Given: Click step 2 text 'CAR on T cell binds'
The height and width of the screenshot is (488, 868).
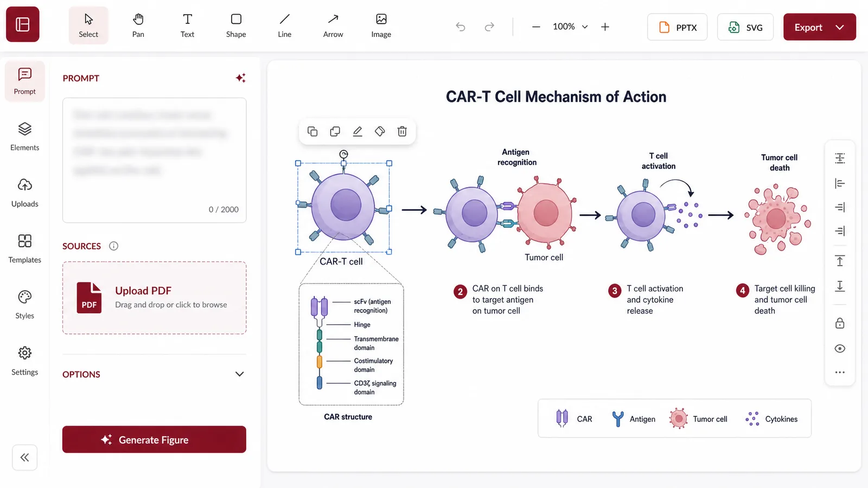Looking at the screenshot, I should 508,288.
